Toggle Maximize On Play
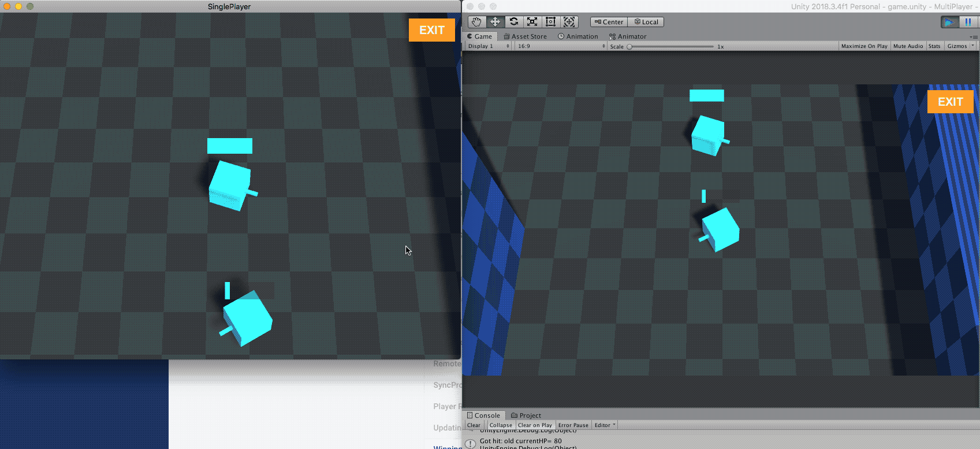 [864, 46]
